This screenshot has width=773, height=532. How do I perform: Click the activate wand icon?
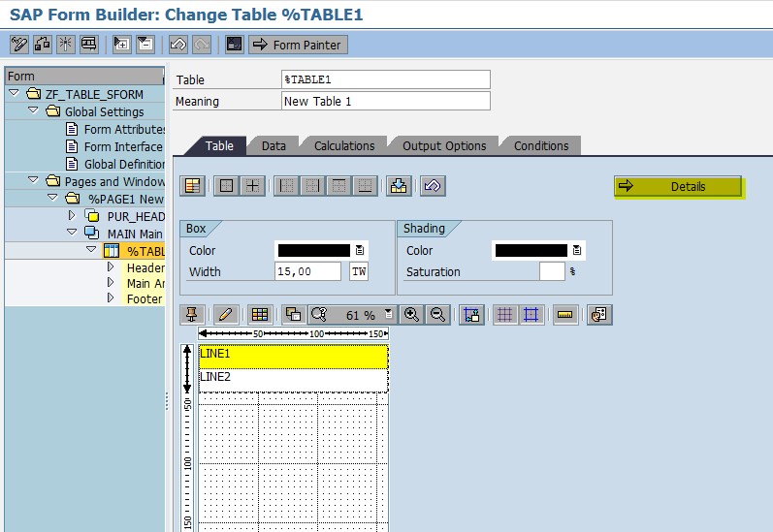point(66,45)
